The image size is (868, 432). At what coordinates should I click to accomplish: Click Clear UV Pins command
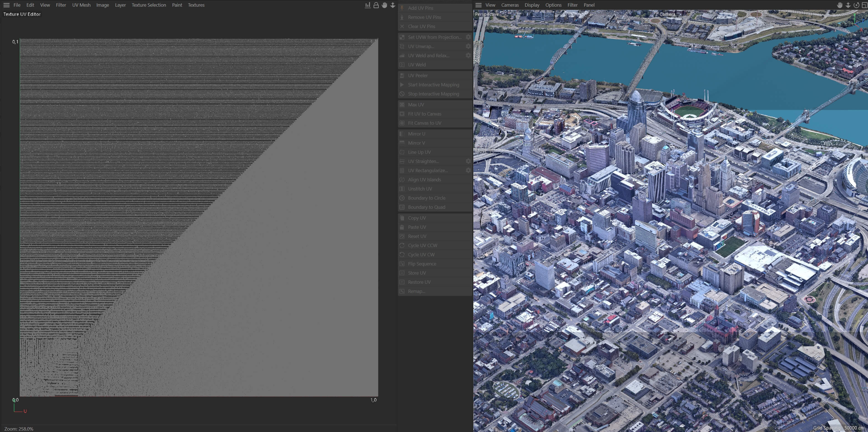click(435, 26)
